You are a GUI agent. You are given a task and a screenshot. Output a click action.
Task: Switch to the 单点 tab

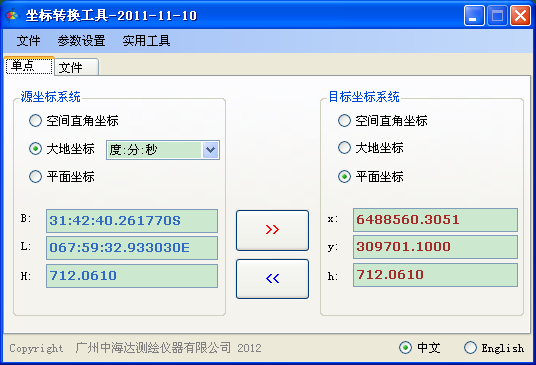[29, 66]
